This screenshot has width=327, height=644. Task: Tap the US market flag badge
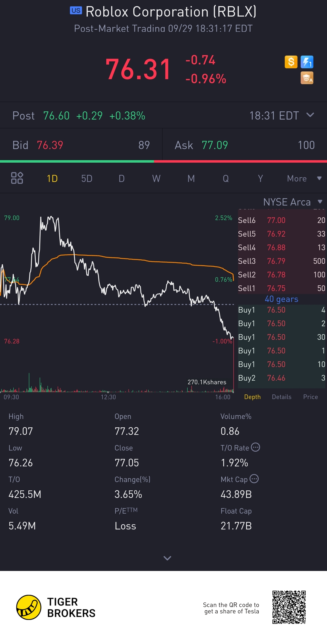[x=76, y=10]
